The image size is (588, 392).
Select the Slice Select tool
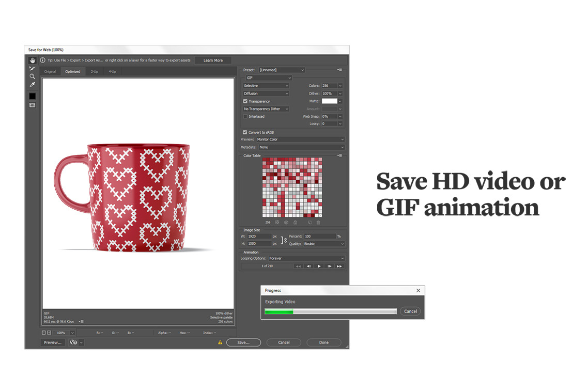(32, 68)
